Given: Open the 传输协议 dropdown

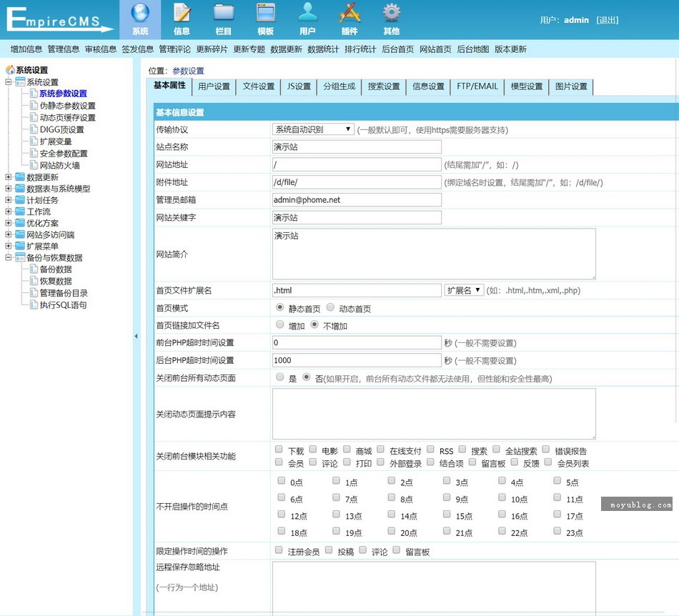Looking at the screenshot, I should pyautogui.click(x=313, y=129).
